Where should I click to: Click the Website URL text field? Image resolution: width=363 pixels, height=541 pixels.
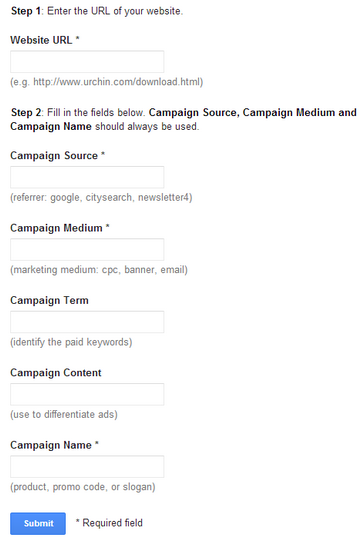click(87, 62)
